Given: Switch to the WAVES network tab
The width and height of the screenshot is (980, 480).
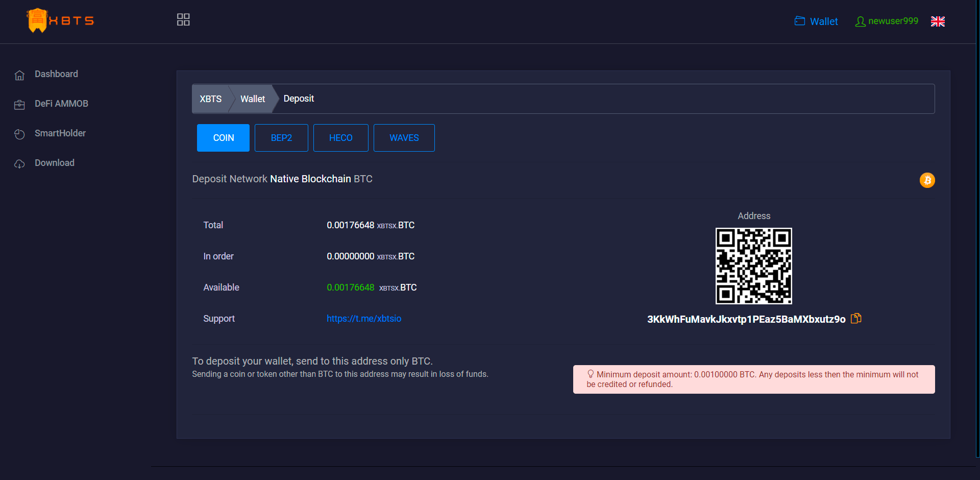Looking at the screenshot, I should tap(404, 137).
